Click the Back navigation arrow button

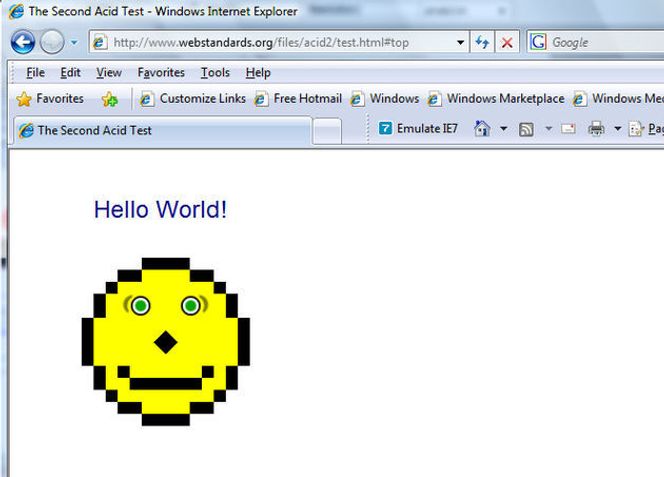pyautogui.click(x=23, y=42)
